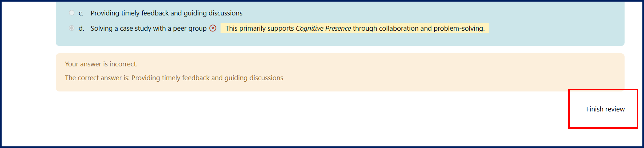This screenshot has width=644, height=148.
Task: Click the red incorrect X icon
Action: pyautogui.click(x=213, y=28)
